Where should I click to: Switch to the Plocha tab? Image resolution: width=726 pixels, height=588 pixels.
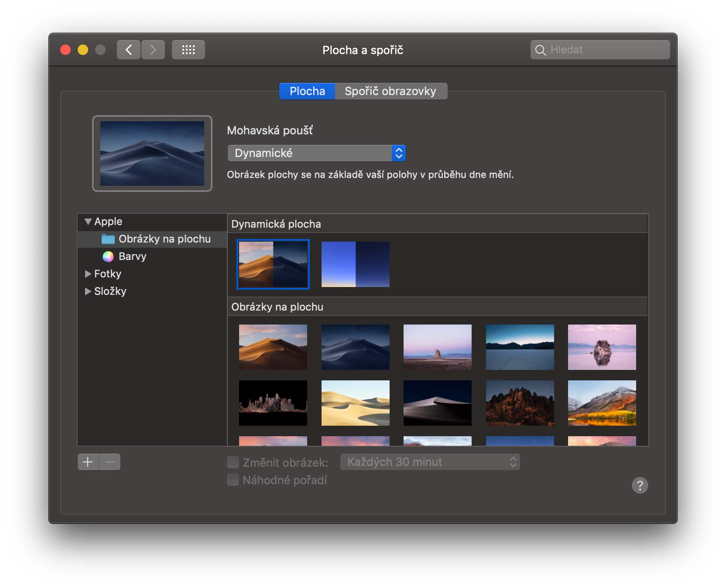[x=307, y=91]
